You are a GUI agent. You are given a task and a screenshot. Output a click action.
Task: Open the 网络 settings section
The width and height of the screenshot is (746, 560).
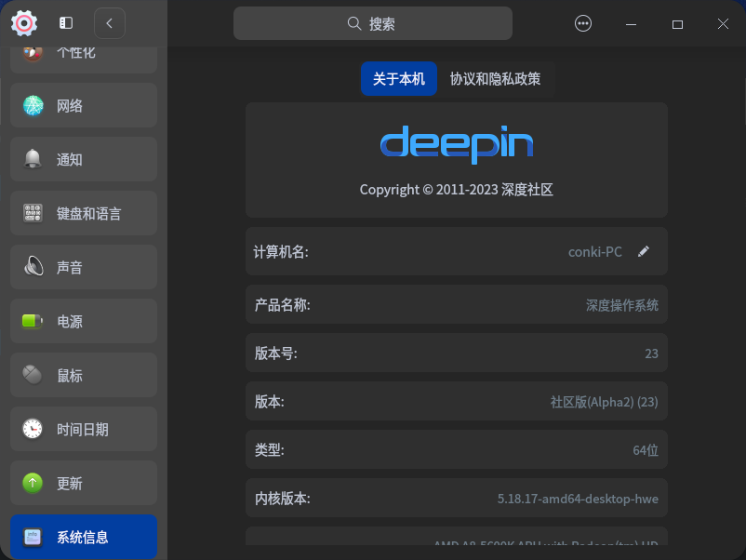click(84, 105)
